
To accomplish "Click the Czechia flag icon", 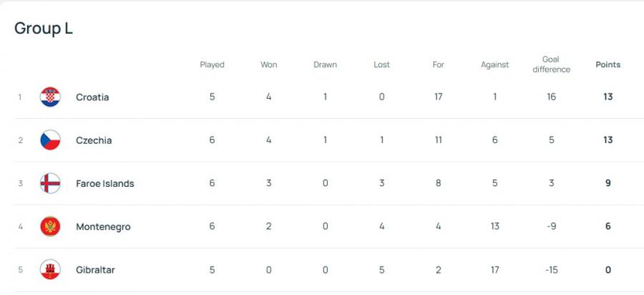I will [x=49, y=140].
